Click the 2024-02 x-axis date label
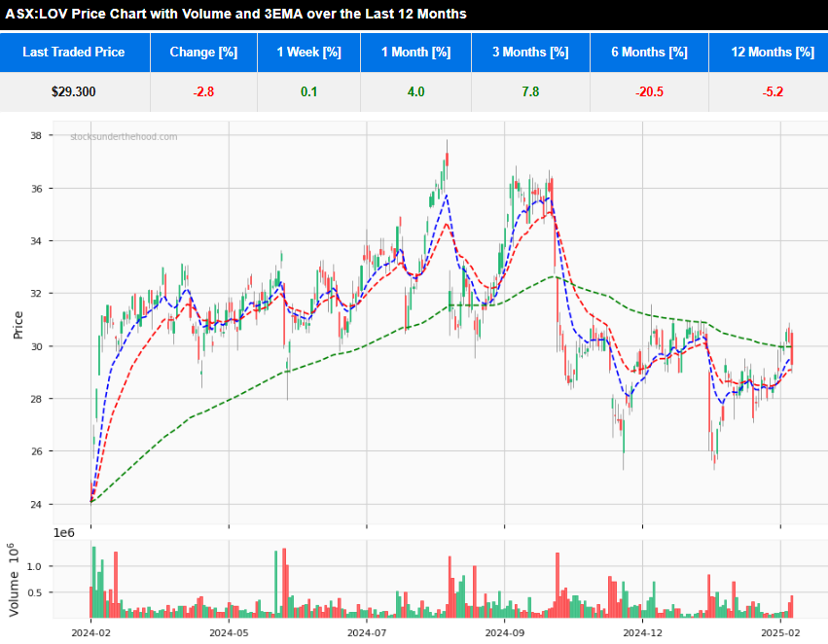The width and height of the screenshot is (828, 644). point(90,633)
